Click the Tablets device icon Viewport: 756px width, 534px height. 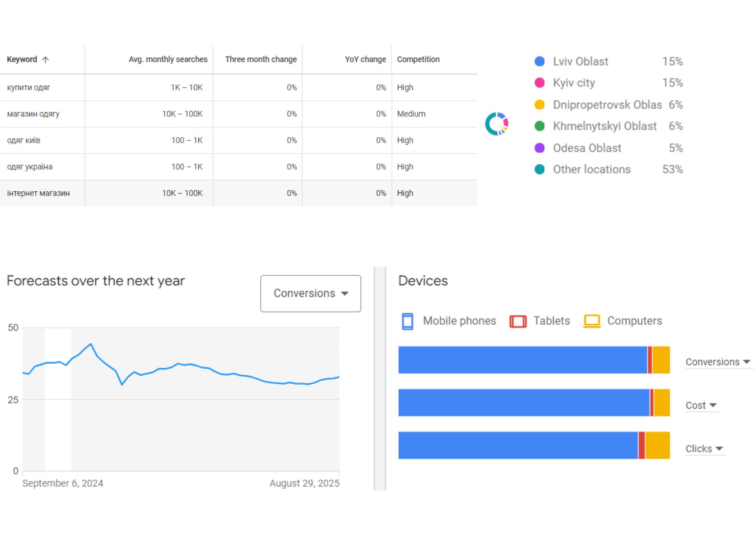(518, 321)
